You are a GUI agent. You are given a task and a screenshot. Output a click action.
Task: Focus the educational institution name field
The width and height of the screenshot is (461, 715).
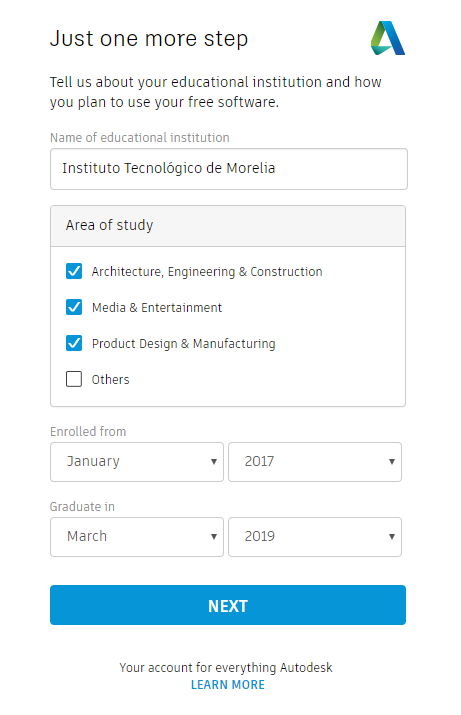tap(229, 169)
